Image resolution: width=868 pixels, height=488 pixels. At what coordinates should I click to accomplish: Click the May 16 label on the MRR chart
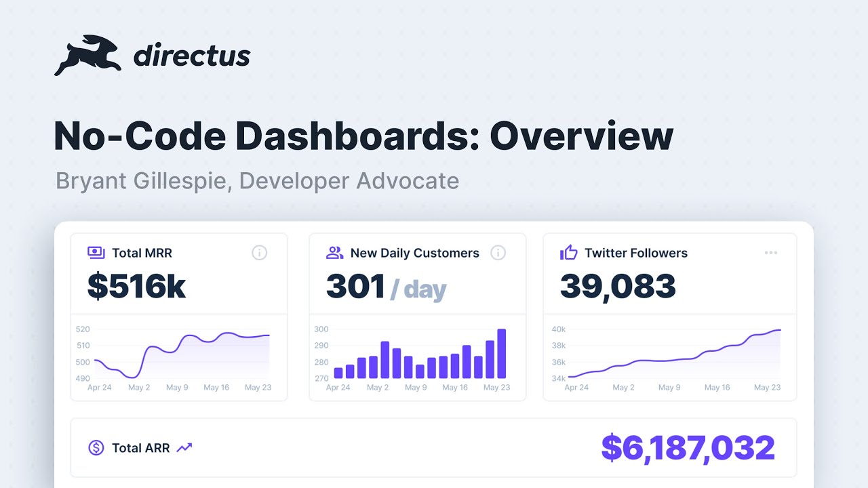216,388
